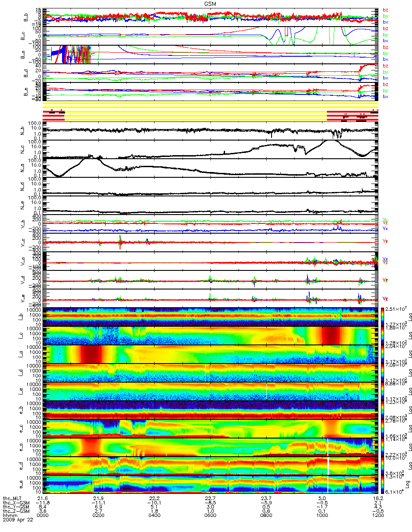Screen dimensions: 412x532
Task: Click the MLT value 21.6
Action: tap(43, 499)
